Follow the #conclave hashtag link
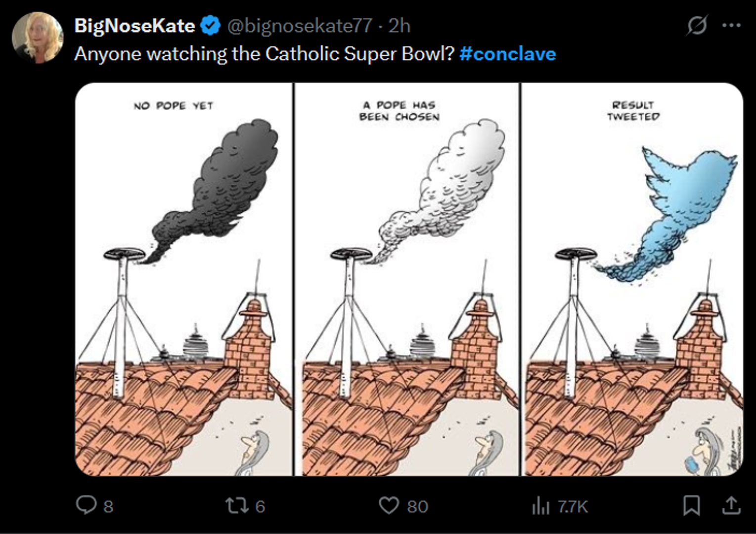Screen dimensions: 756x534 tap(507, 54)
